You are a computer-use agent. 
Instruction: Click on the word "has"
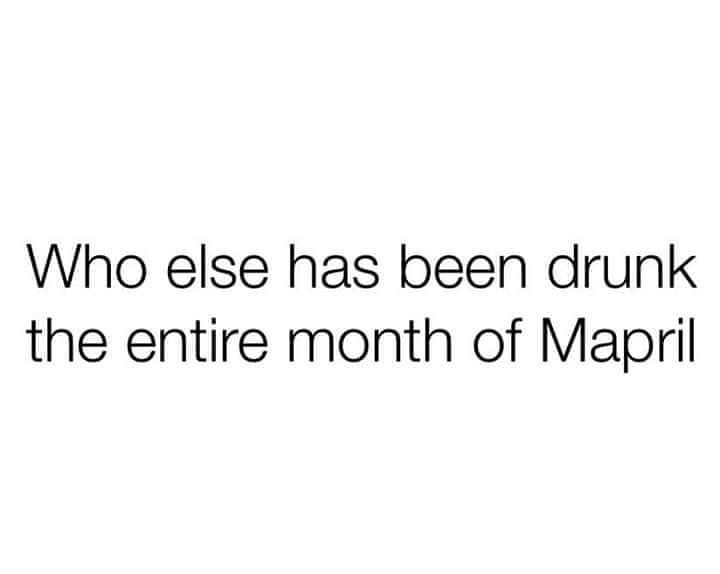pos(333,266)
